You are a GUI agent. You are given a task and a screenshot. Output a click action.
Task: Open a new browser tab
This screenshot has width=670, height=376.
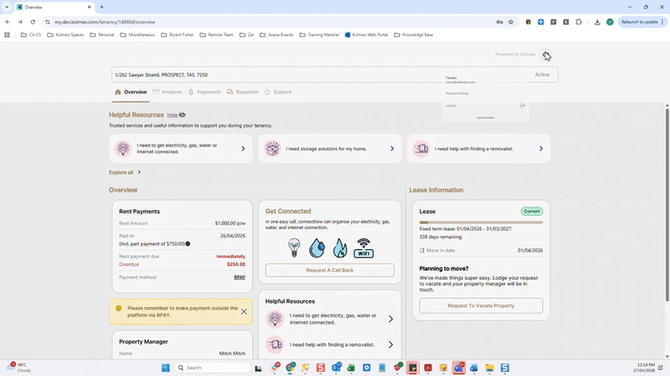[x=102, y=7]
